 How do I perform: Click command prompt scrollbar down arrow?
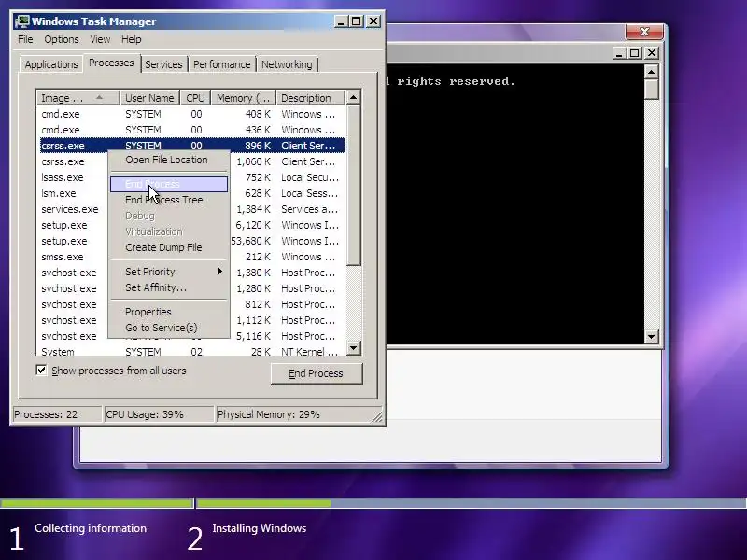651,337
